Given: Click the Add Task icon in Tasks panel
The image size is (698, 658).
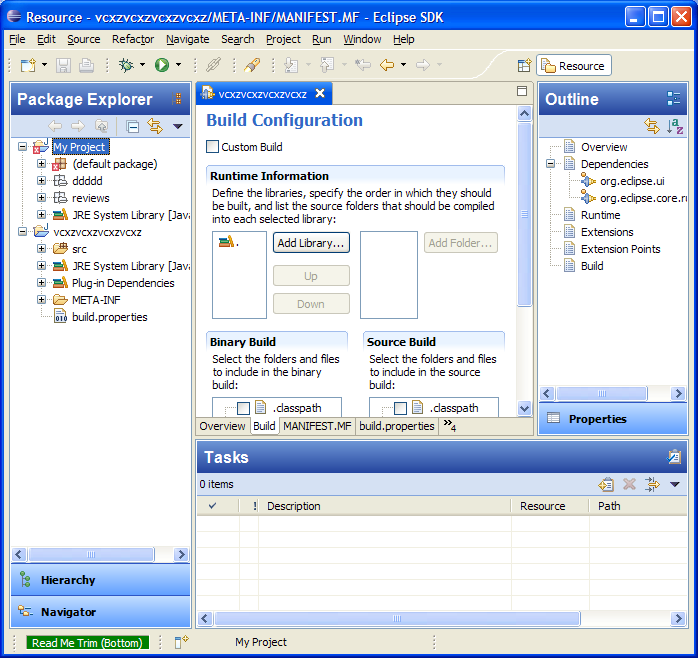Looking at the screenshot, I should coord(606,484).
